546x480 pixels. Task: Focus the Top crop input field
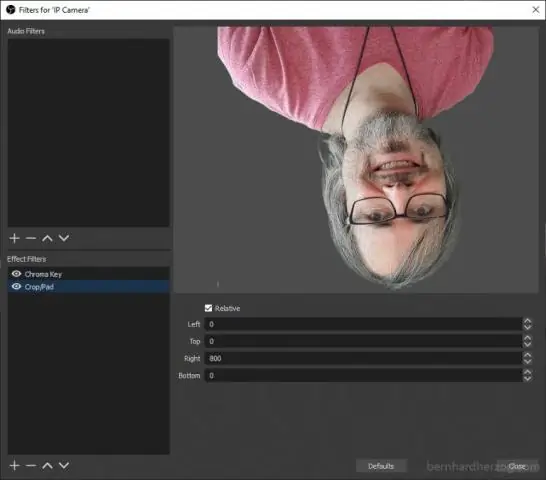pos(363,341)
